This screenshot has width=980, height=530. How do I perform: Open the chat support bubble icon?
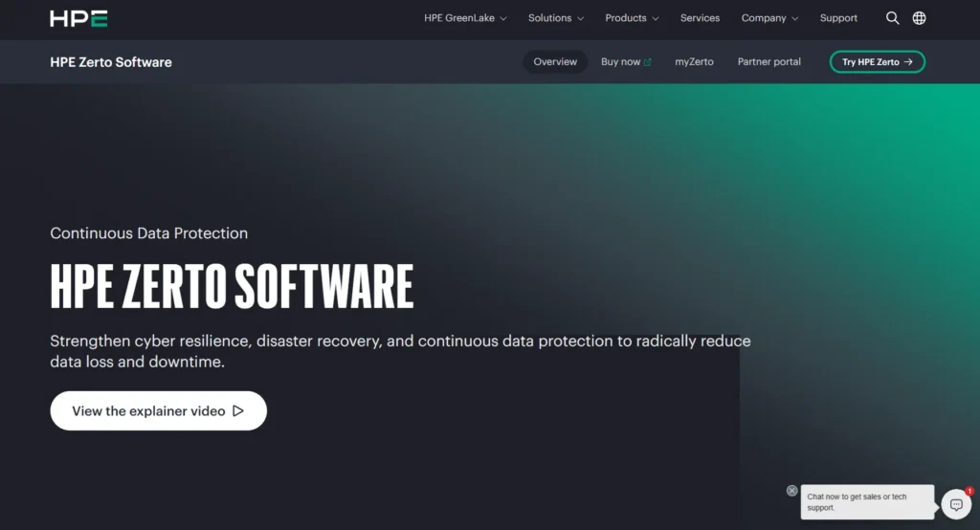pyautogui.click(x=955, y=504)
